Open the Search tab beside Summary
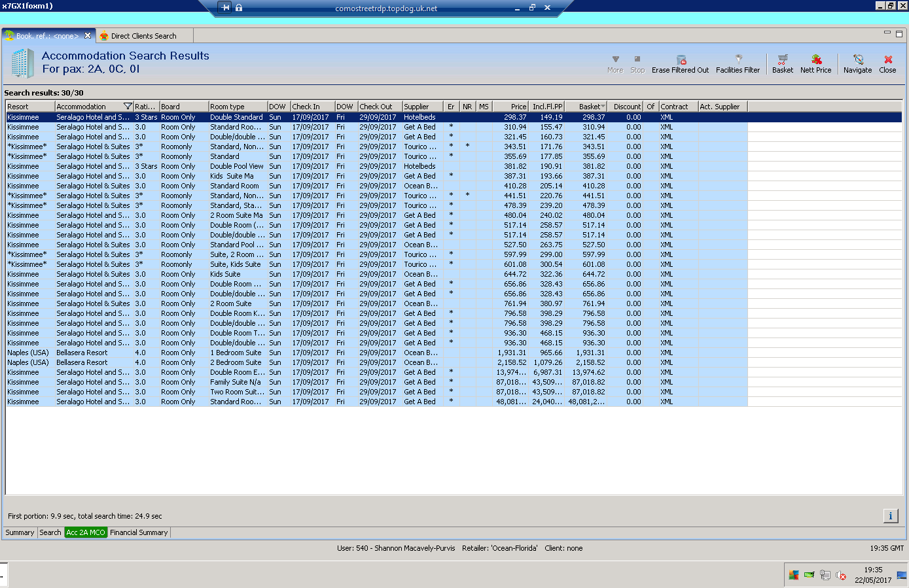 point(50,532)
